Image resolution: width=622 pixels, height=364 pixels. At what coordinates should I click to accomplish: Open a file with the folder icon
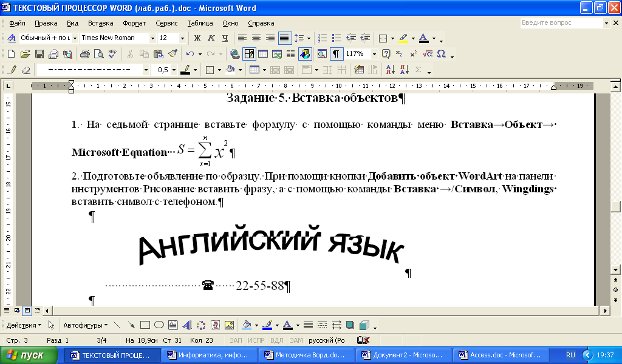(x=26, y=54)
